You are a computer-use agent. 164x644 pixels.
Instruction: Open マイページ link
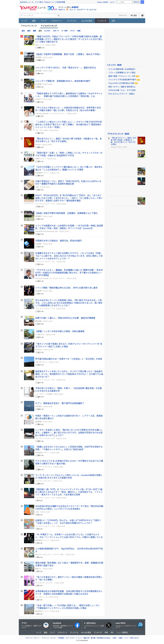point(123,16)
